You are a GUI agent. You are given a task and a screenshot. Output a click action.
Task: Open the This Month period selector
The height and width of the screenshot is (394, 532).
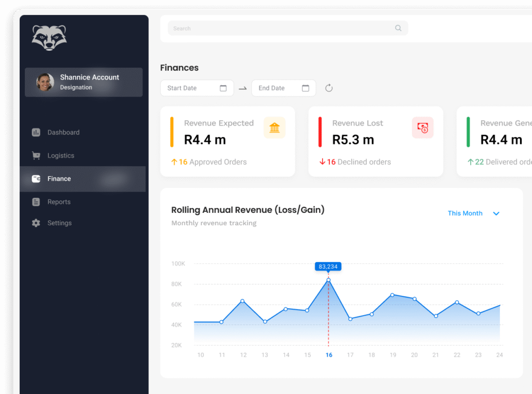(x=465, y=213)
